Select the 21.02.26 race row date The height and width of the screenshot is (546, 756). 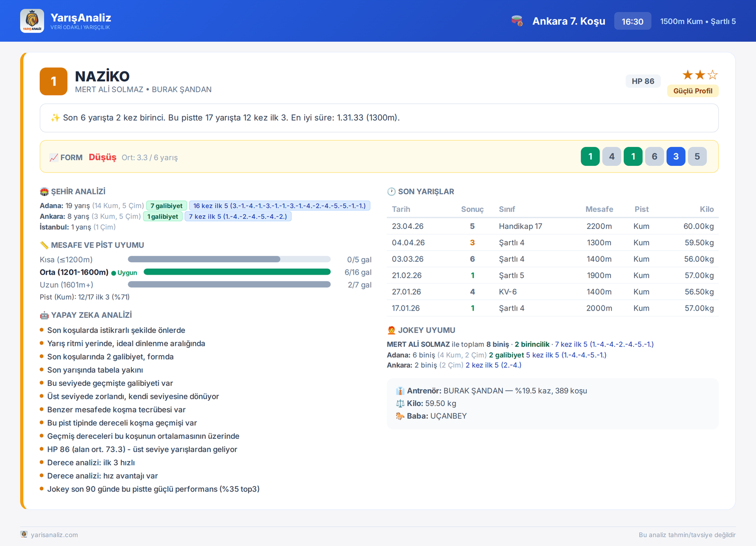pos(407,275)
